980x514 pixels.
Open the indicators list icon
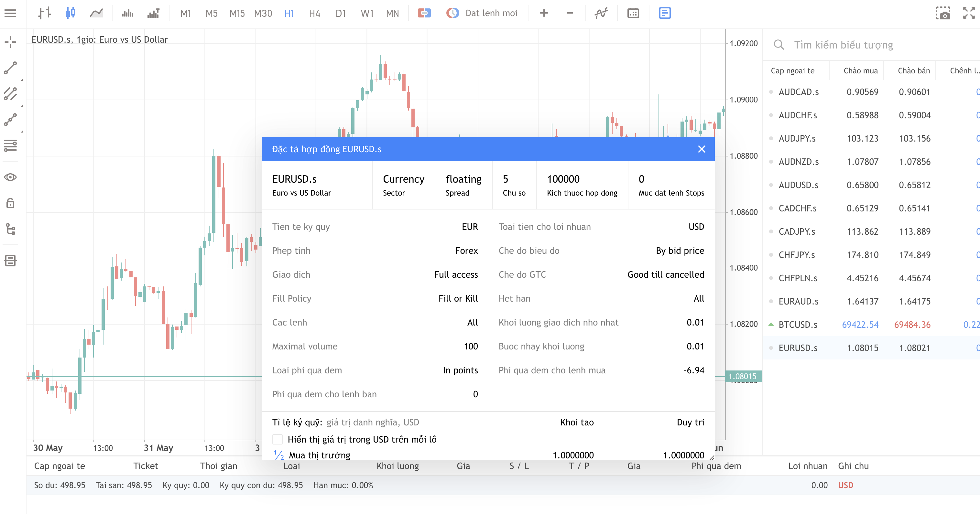601,13
